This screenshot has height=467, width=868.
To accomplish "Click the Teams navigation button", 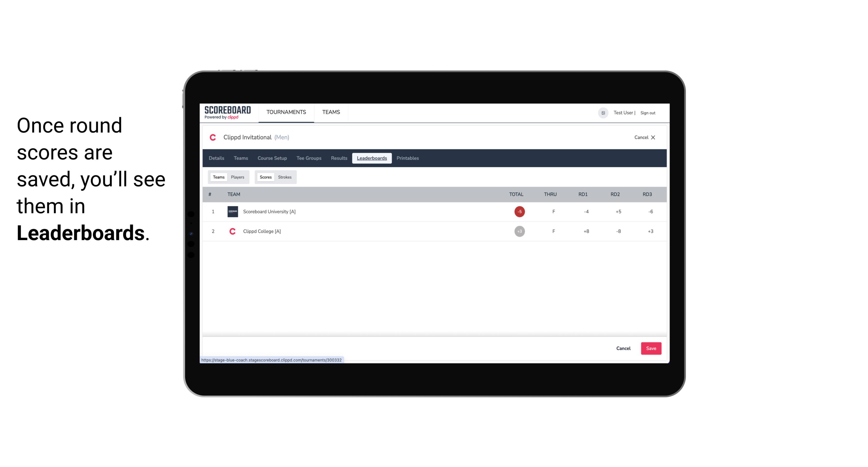I will coord(241,158).
